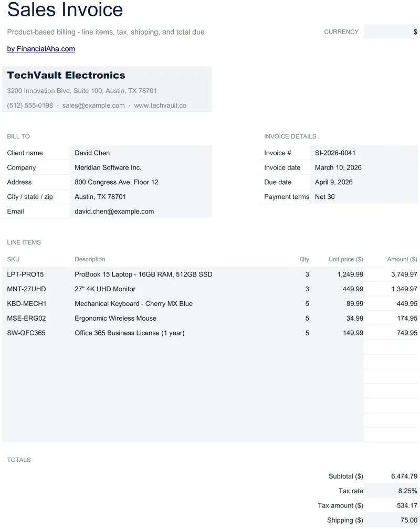Click the Unit price ($) column header
Screen dimensions: 420x529
point(346,259)
